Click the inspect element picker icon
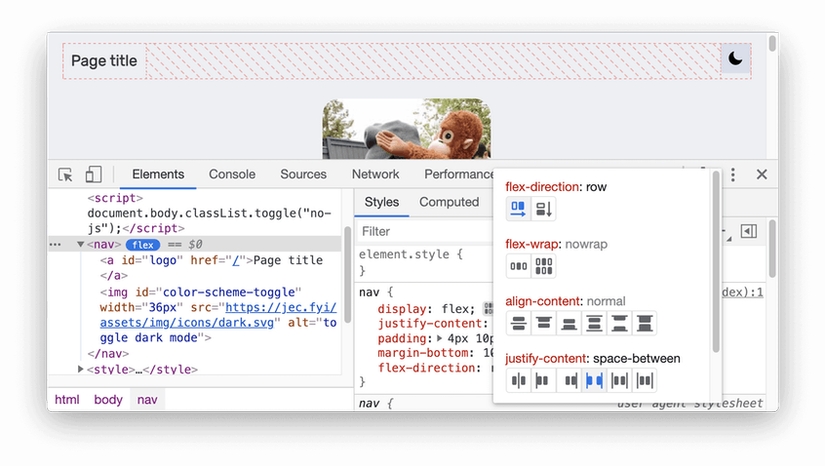825x466 pixels. pyautogui.click(x=66, y=174)
